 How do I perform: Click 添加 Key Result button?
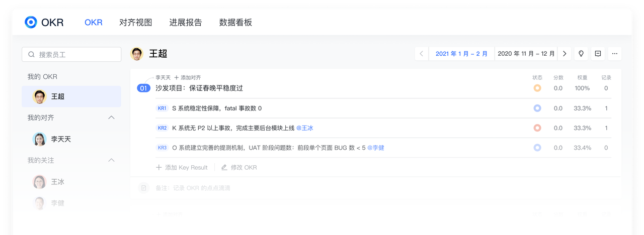coord(182,167)
